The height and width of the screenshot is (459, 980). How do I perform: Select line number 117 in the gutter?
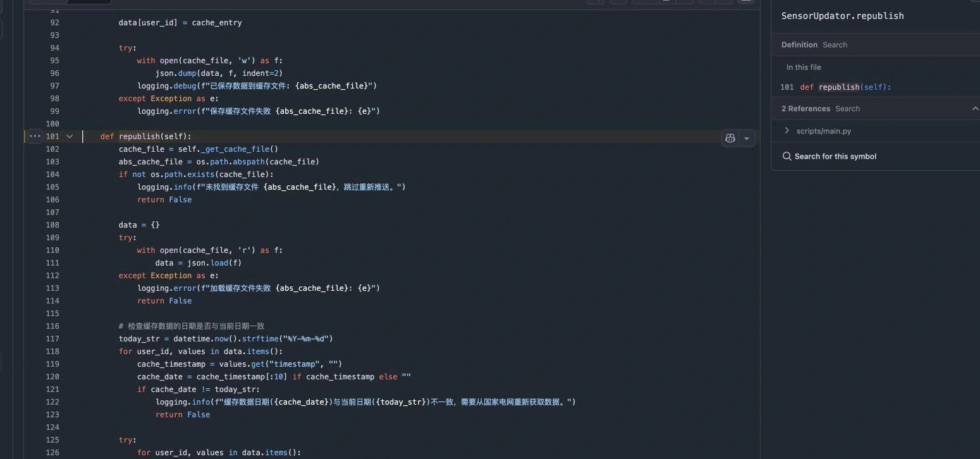click(52, 338)
